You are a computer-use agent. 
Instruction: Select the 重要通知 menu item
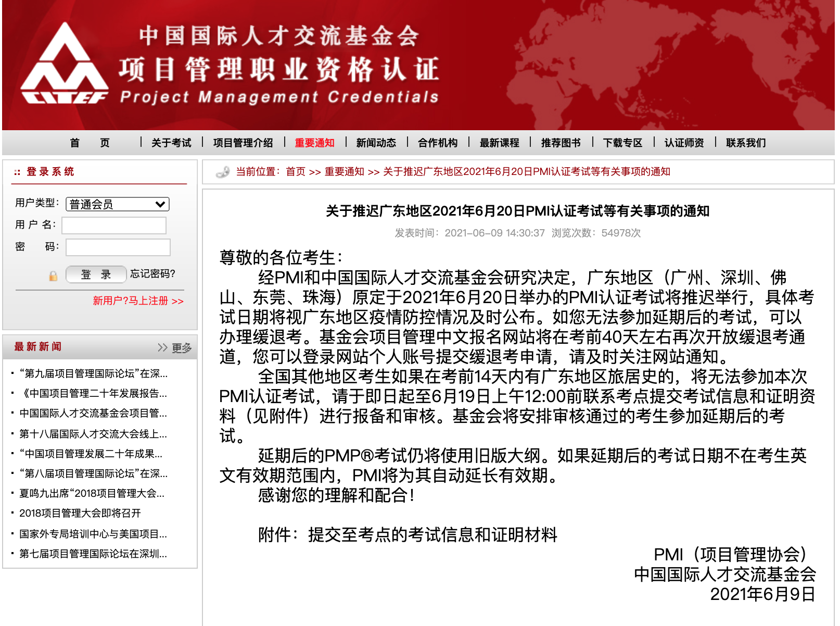pyautogui.click(x=314, y=143)
